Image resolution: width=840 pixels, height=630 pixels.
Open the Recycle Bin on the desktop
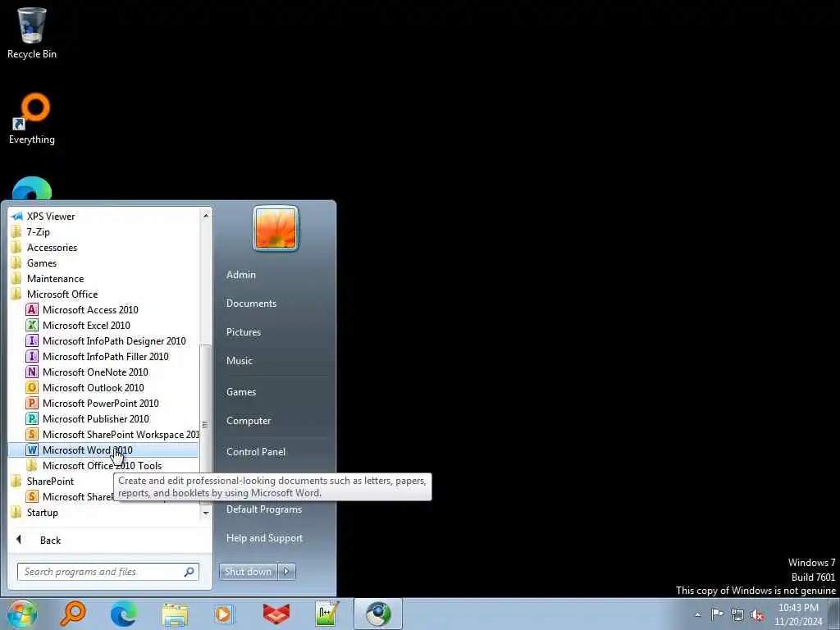click(32, 33)
